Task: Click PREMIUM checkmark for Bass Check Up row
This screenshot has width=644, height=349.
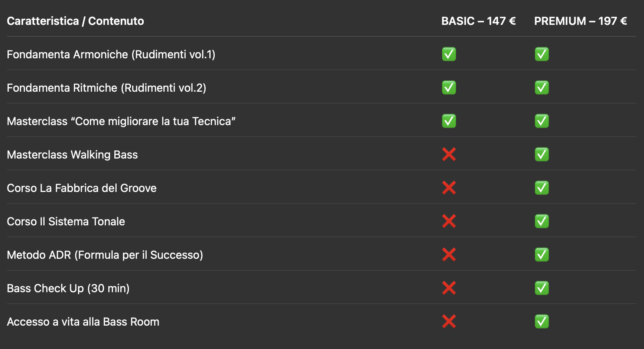Action: (542, 288)
